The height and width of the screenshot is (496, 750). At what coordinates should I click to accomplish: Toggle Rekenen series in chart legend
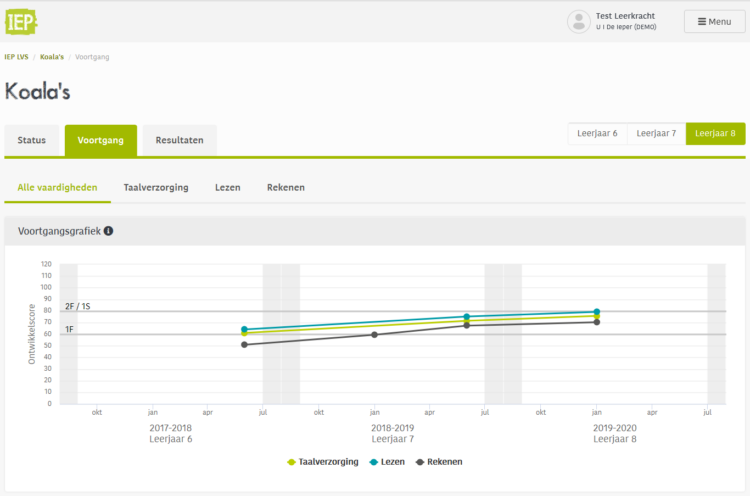438,462
